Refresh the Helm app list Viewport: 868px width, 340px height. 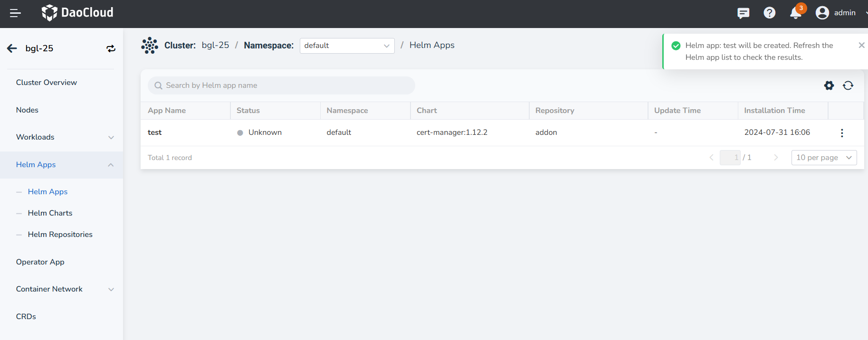click(848, 85)
